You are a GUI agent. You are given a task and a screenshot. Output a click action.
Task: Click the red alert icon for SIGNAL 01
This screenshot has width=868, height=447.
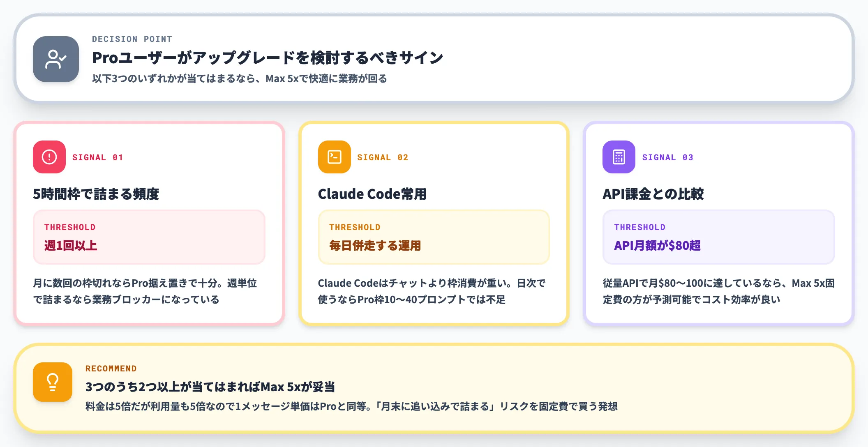tap(49, 157)
